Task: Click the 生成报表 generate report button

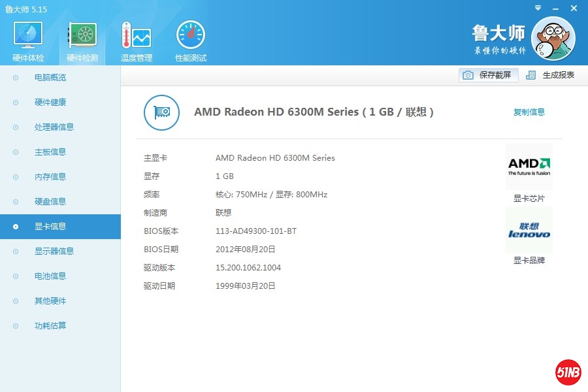Action: 551,75
